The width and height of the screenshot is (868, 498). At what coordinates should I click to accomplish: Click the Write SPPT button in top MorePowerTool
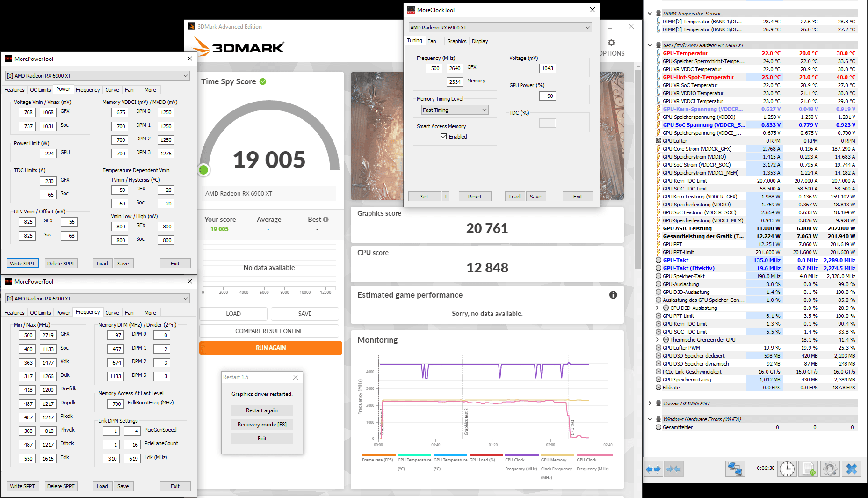point(22,264)
